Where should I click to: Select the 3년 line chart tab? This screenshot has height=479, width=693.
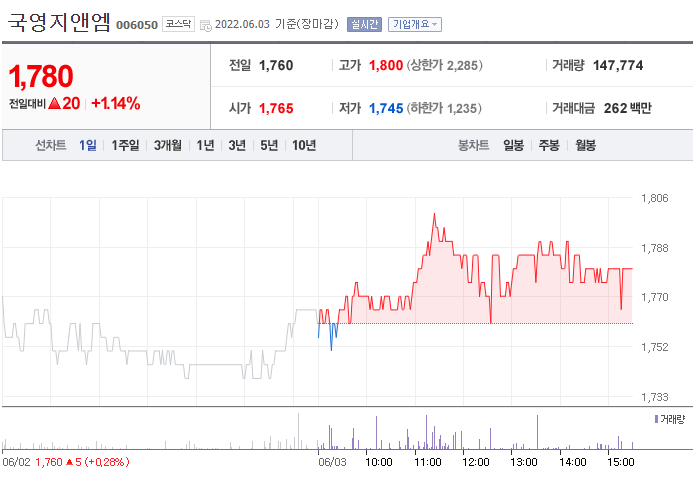coord(237,145)
